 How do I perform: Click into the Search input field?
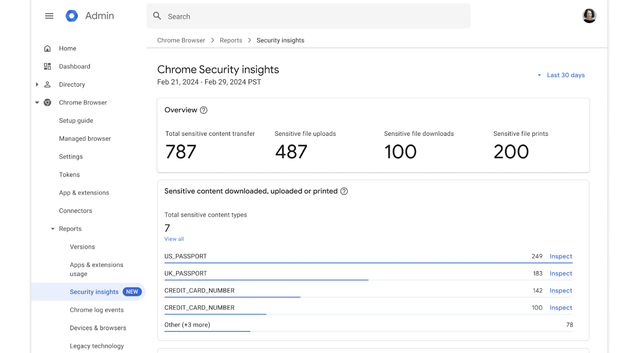[314, 17]
